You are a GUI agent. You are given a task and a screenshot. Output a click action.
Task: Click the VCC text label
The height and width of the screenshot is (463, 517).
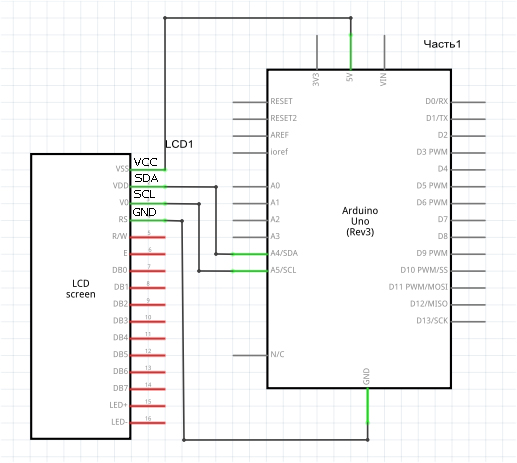coord(145,162)
